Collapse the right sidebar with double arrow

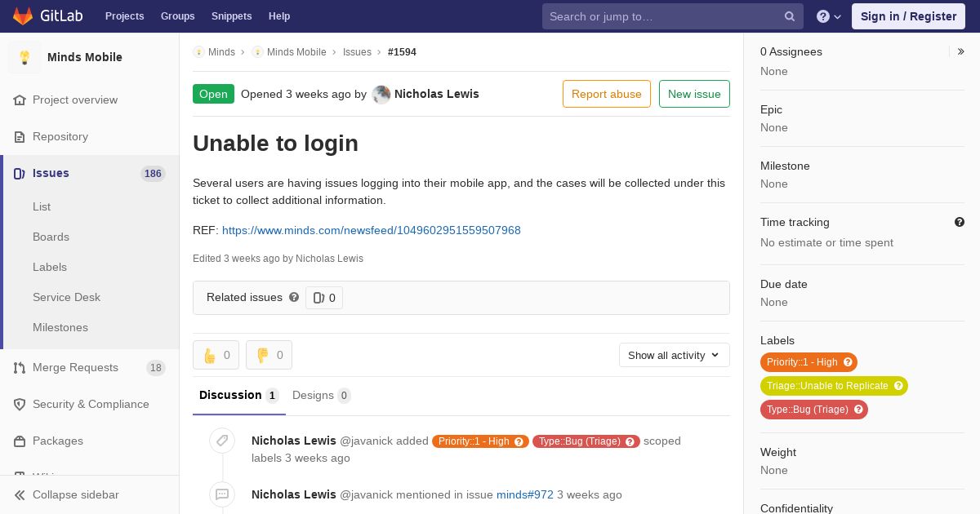(x=961, y=51)
